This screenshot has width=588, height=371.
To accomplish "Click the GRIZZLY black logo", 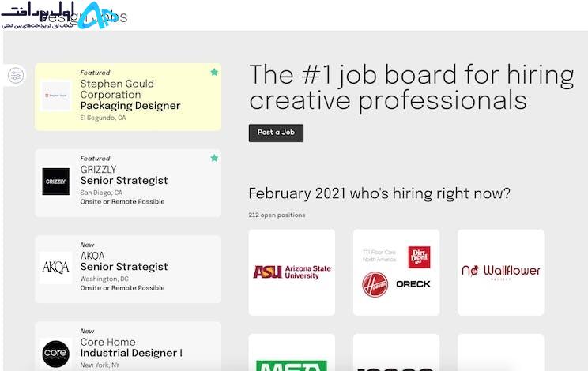I will tap(56, 182).
